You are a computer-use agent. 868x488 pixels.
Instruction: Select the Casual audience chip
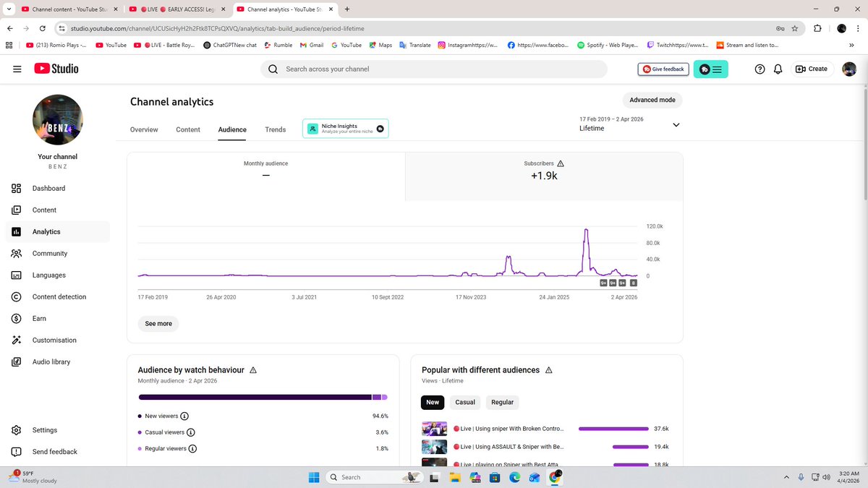[x=465, y=402]
